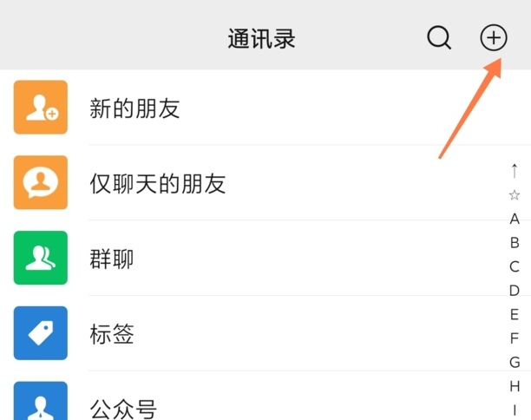Tap the search magnifier icon
This screenshot has height=420, width=531.
tap(439, 37)
